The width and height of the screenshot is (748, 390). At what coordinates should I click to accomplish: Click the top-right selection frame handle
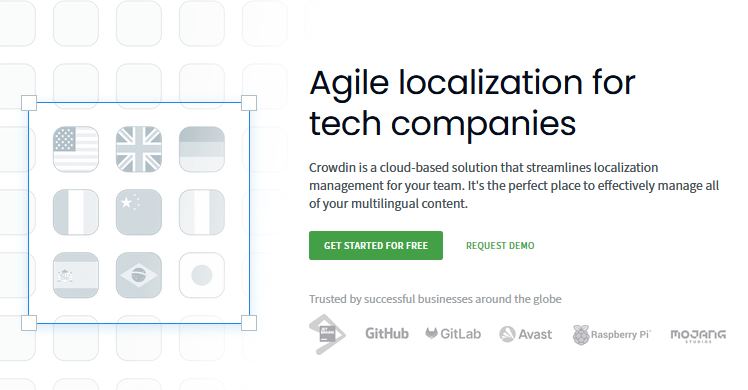pyautogui.click(x=249, y=103)
